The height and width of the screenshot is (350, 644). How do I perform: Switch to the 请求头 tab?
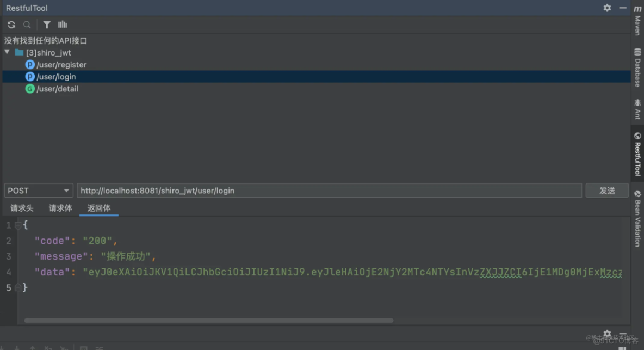[22, 208]
